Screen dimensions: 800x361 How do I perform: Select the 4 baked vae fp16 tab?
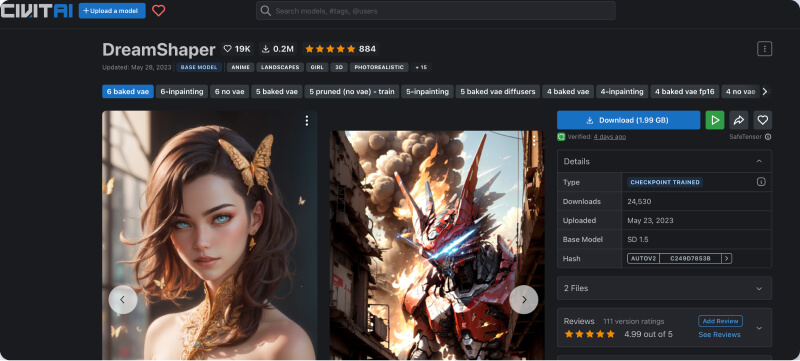click(684, 92)
